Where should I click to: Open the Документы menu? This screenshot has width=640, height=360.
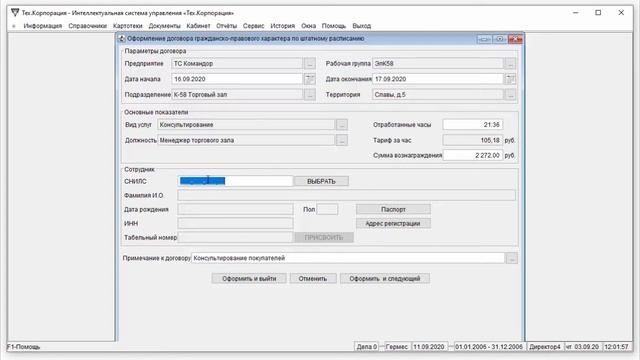pyautogui.click(x=164, y=26)
